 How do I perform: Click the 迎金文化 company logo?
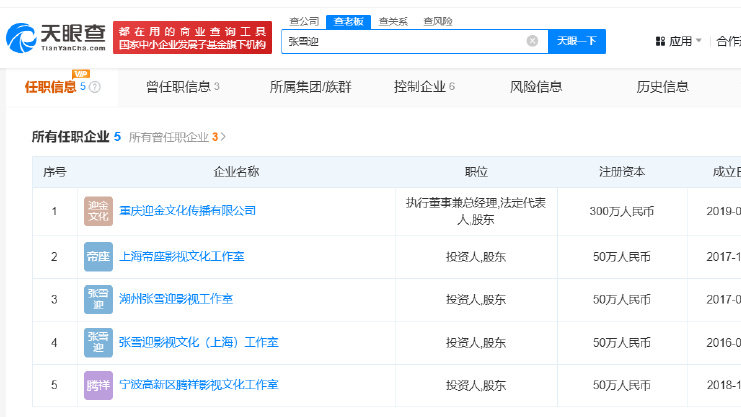pos(98,211)
